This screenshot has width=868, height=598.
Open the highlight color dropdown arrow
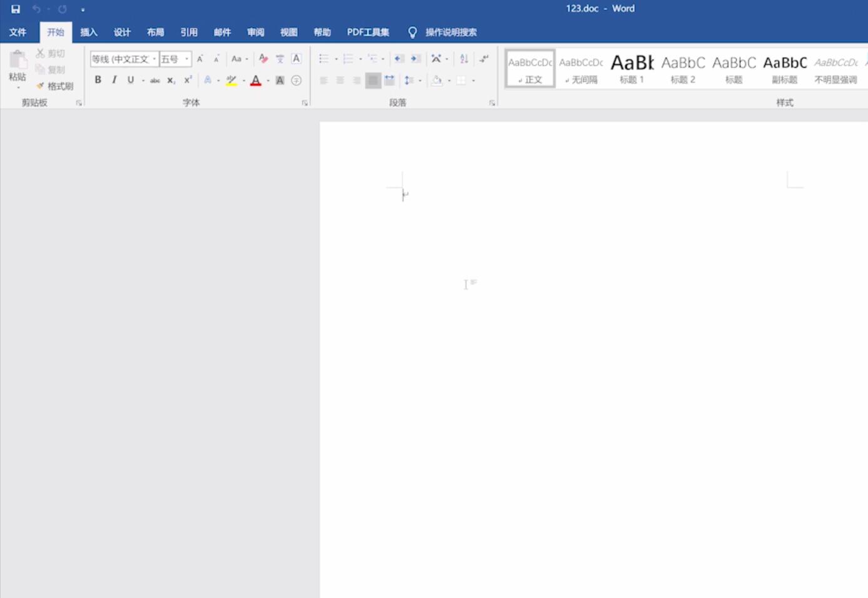point(243,80)
